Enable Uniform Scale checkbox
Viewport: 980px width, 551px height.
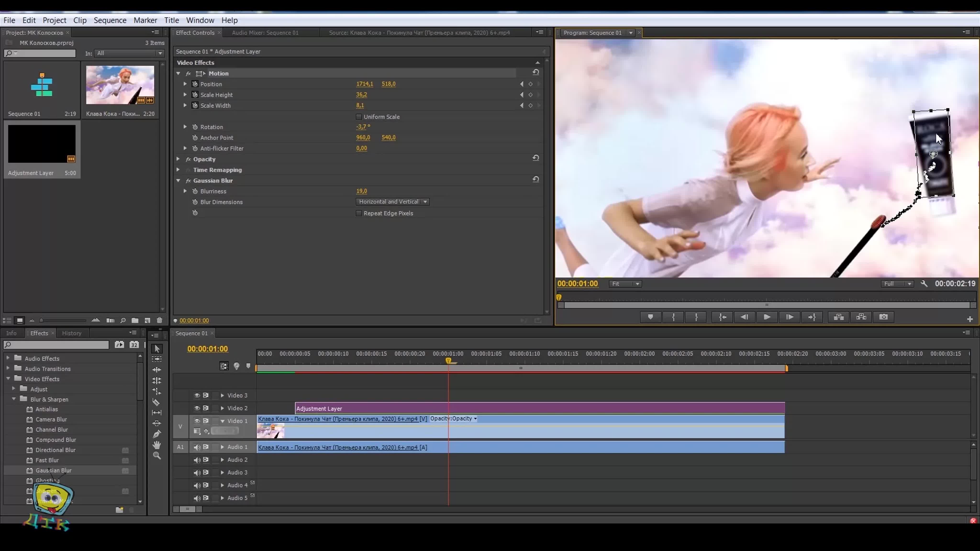(358, 117)
